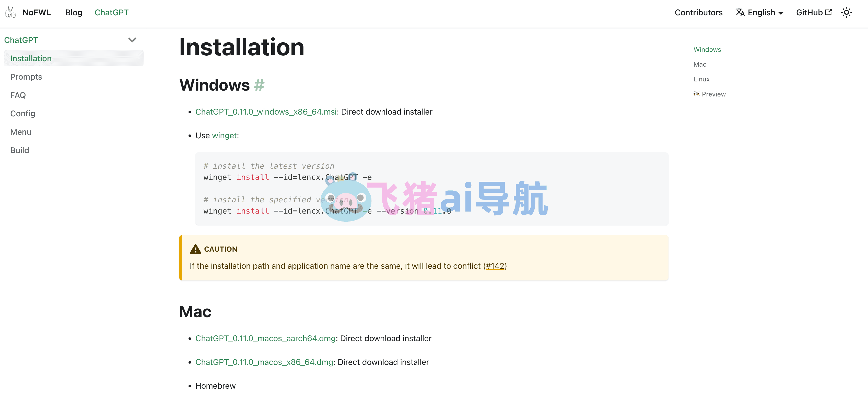The width and height of the screenshot is (868, 394).
Task: Click the NoFWL rabbit logo icon
Action: (10, 13)
